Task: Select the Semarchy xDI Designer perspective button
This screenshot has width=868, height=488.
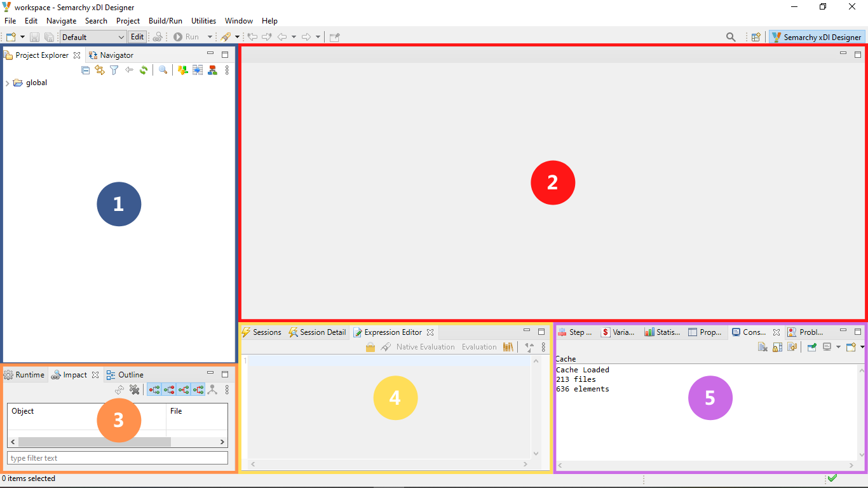Action: [x=817, y=37]
